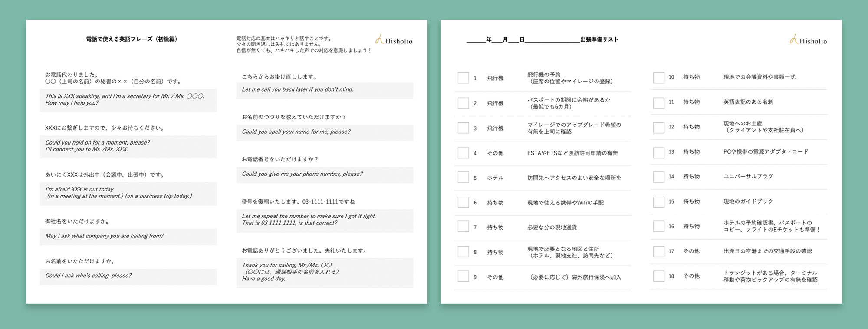Click the "May I ask what company" phrase box

click(x=128, y=236)
